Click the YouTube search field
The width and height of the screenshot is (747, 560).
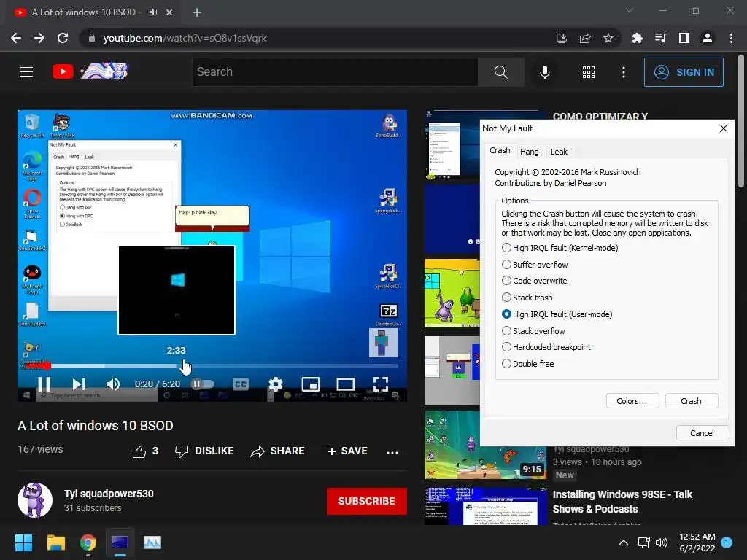click(x=335, y=72)
